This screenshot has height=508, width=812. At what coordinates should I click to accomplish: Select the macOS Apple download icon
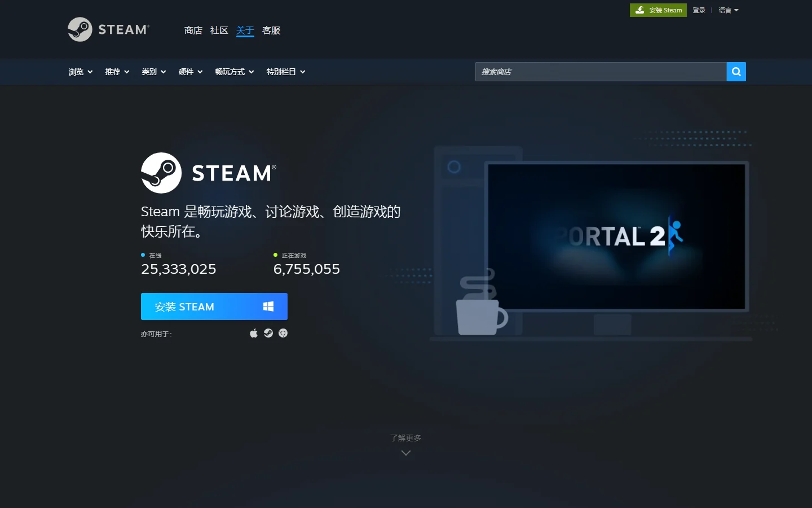click(x=254, y=333)
